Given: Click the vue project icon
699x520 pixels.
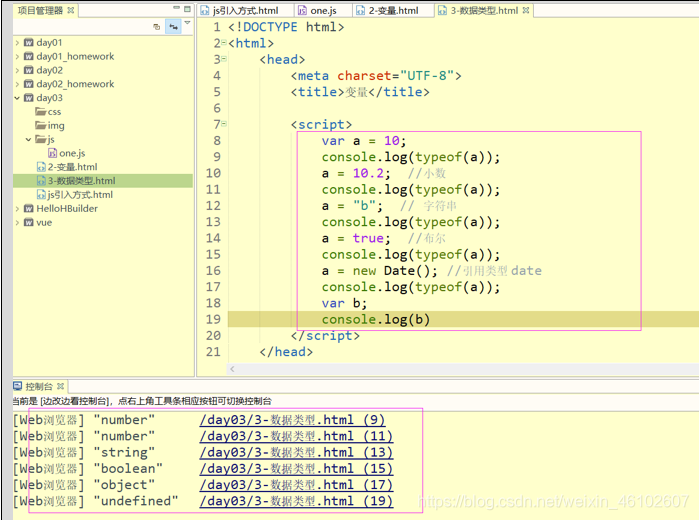Looking at the screenshot, I should click(29, 223).
